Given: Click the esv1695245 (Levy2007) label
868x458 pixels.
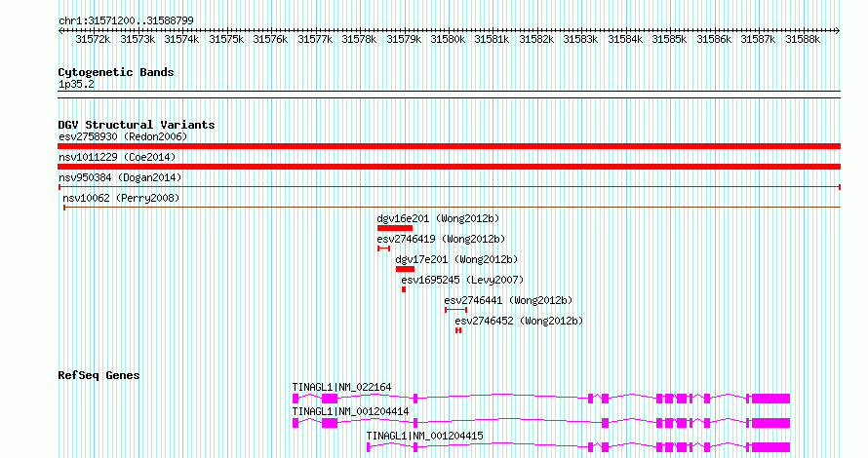Looking at the screenshot, I should 462,280.
